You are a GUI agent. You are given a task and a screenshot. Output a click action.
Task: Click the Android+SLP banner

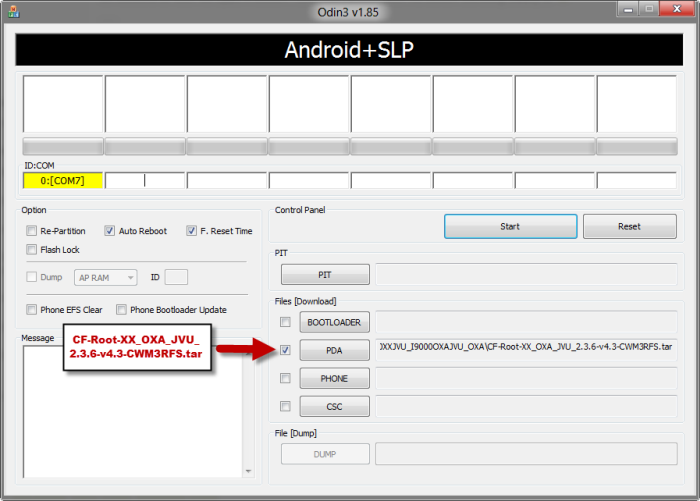tap(349, 50)
